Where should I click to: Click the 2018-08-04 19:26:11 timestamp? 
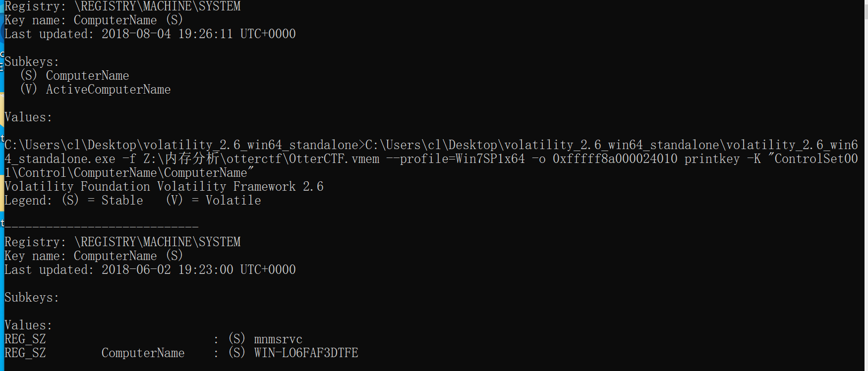click(167, 34)
